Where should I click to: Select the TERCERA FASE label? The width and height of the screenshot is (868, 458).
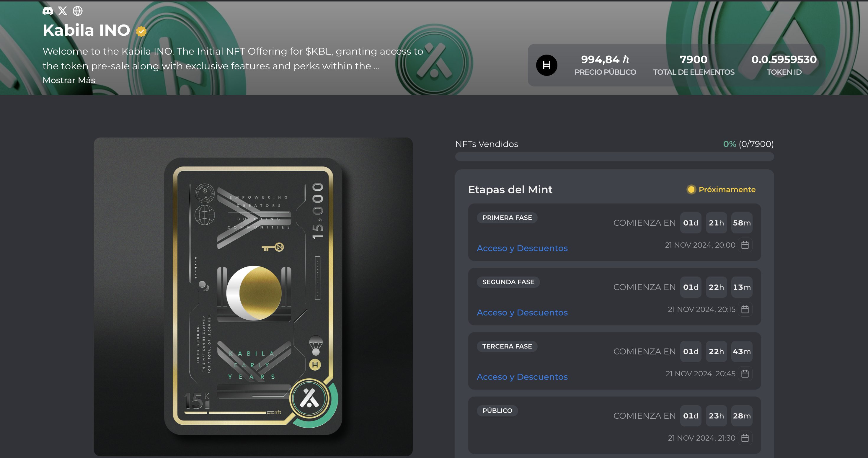pyautogui.click(x=507, y=346)
